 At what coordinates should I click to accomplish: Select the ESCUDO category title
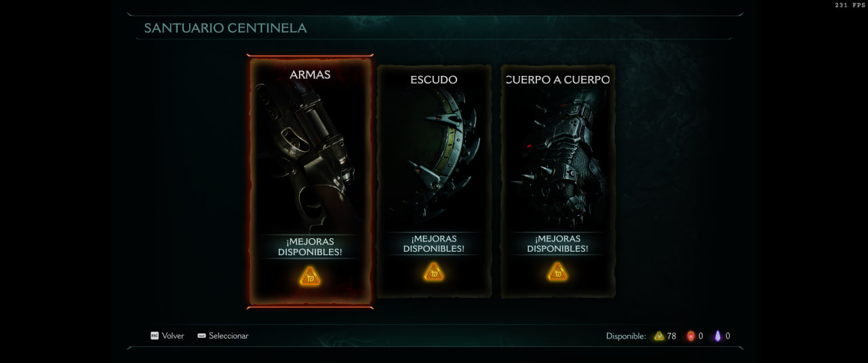tap(434, 79)
